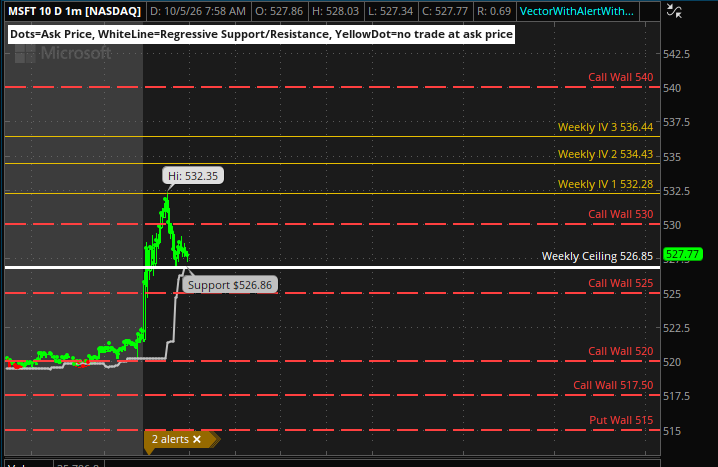Click the close value C: 527.77
This screenshot has width=718, height=467.
(446, 11)
